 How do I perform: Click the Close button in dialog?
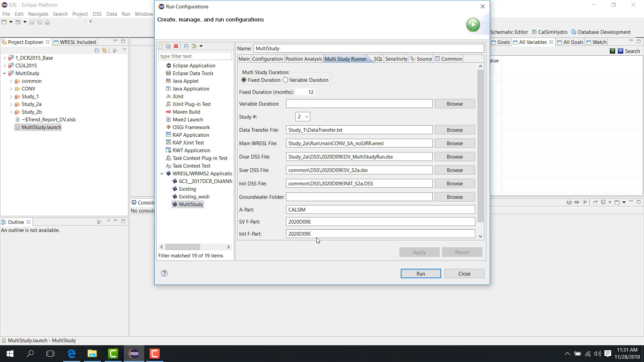464,274
